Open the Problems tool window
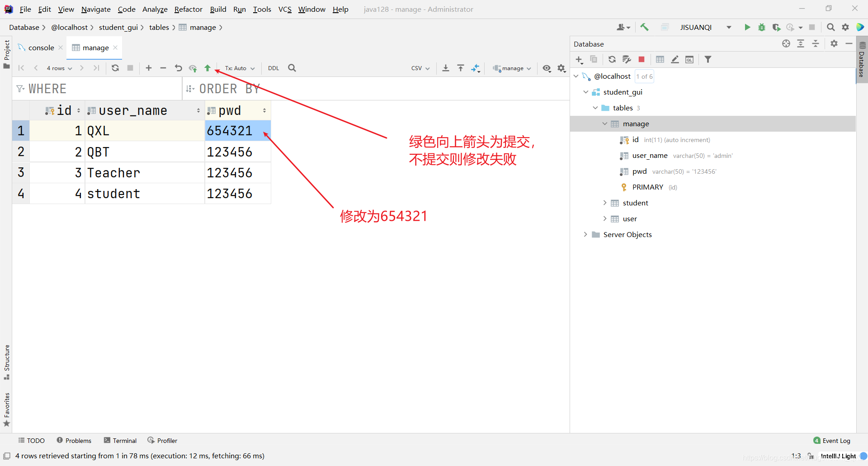Viewport: 868px width, 466px height. click(74, 441)
